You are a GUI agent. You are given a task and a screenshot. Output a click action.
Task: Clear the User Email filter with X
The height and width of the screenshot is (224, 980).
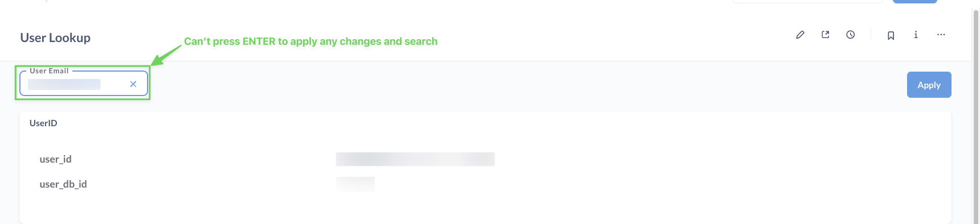coord(133,84)
